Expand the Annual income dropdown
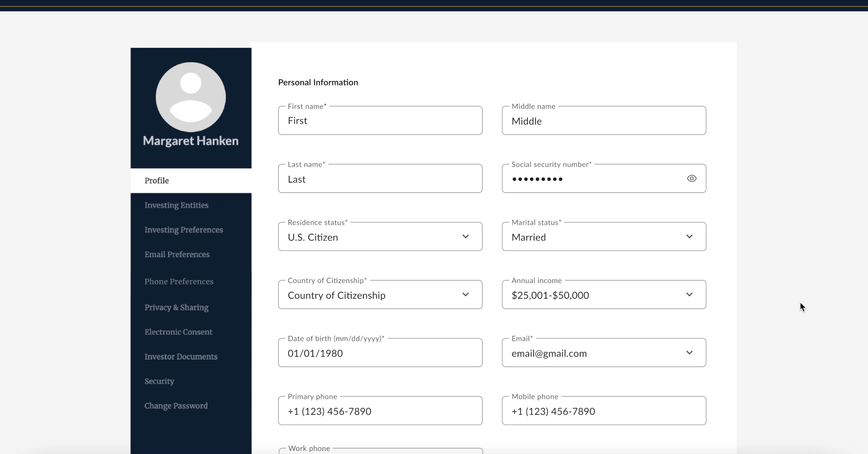The image size is (868, 454). coord(689,295)
